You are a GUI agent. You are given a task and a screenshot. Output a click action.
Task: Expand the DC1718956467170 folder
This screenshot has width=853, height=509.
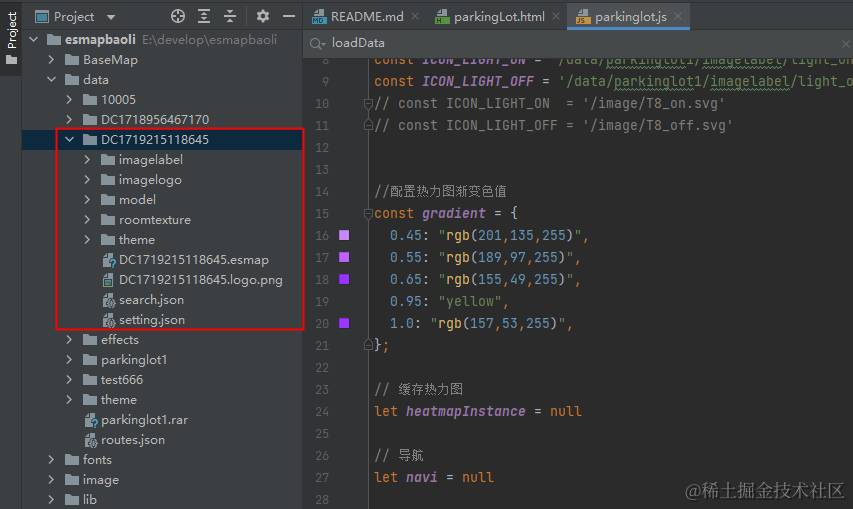pos(69,120)
